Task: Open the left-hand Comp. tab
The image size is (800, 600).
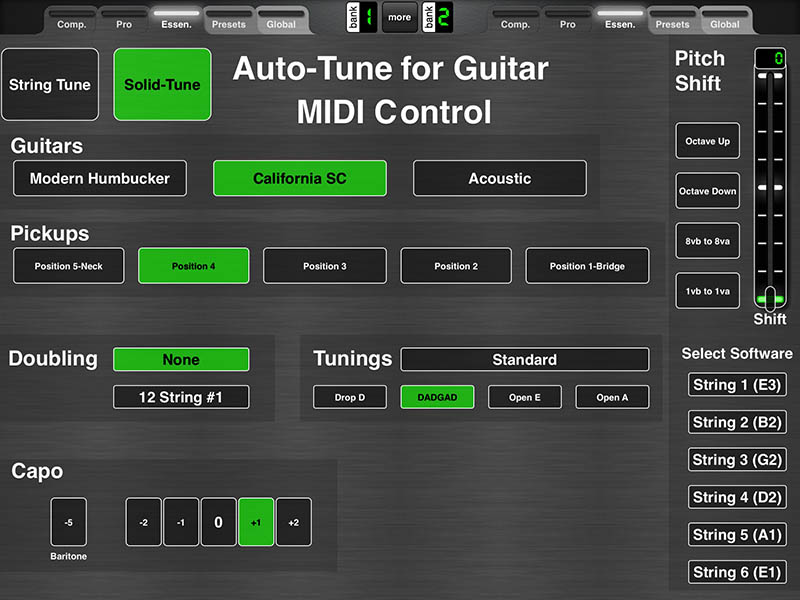Action: pyautogui.click(x=71, y=21)
